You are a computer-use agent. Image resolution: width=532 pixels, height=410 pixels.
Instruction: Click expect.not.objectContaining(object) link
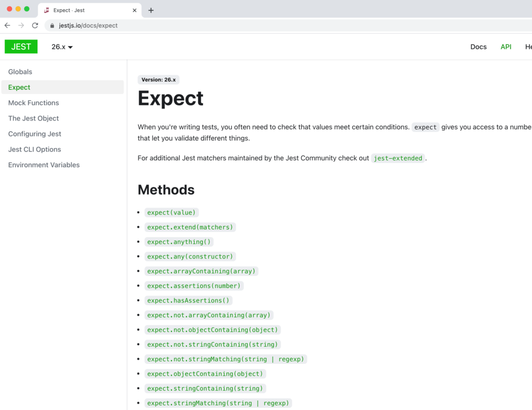pyautogui.click(x=212, y=330)
